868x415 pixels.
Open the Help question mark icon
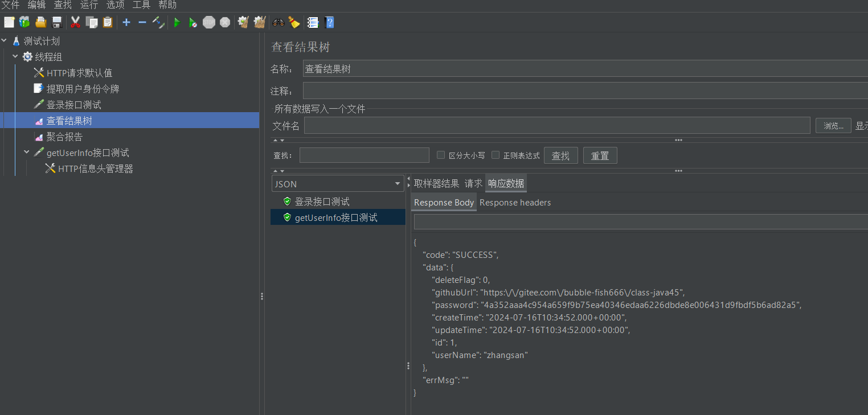pos(329,22)
